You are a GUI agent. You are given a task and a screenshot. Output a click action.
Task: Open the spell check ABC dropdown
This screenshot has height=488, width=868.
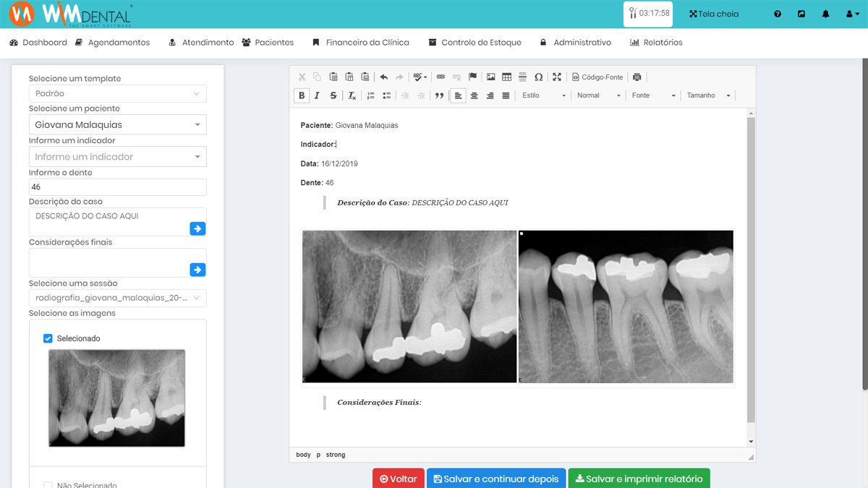pyautogui.click(x=420, y=77)
